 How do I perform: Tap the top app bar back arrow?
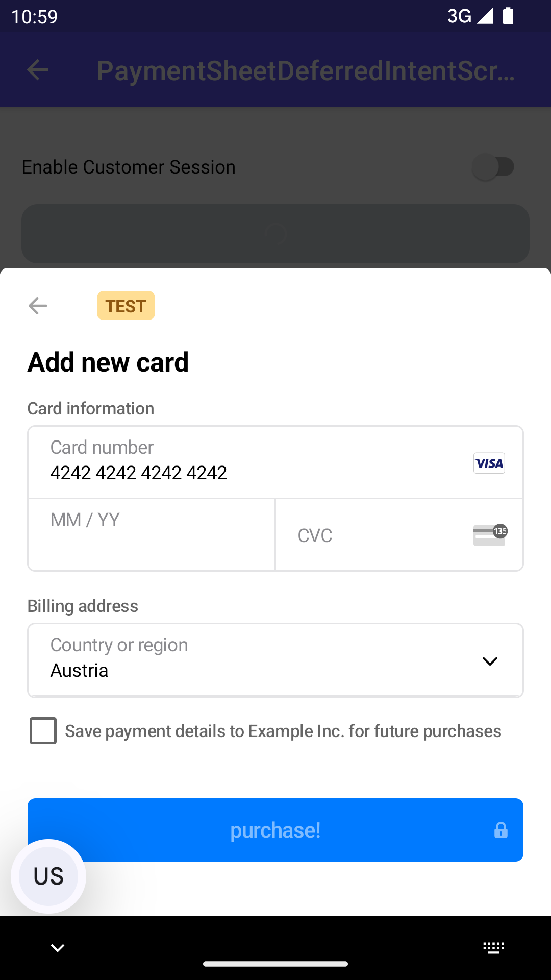pyautogui.click(x=38, y=70)
